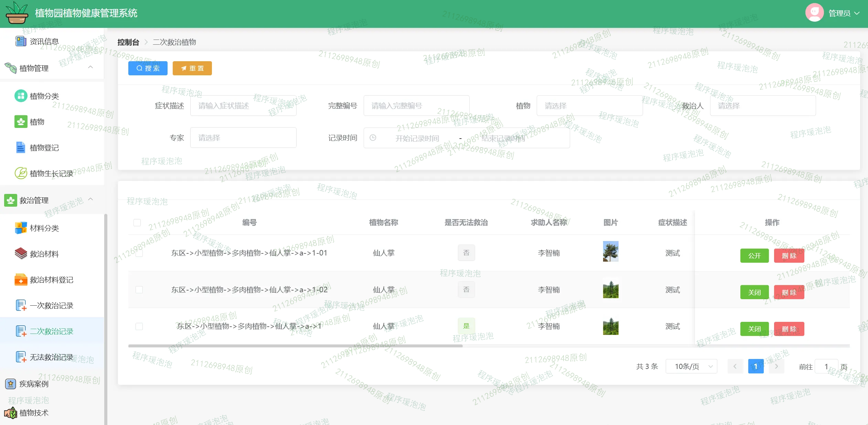Screen dimensions: 868x425
Task: Click the plant classification grid icon
Action: [x=21, y=96]
